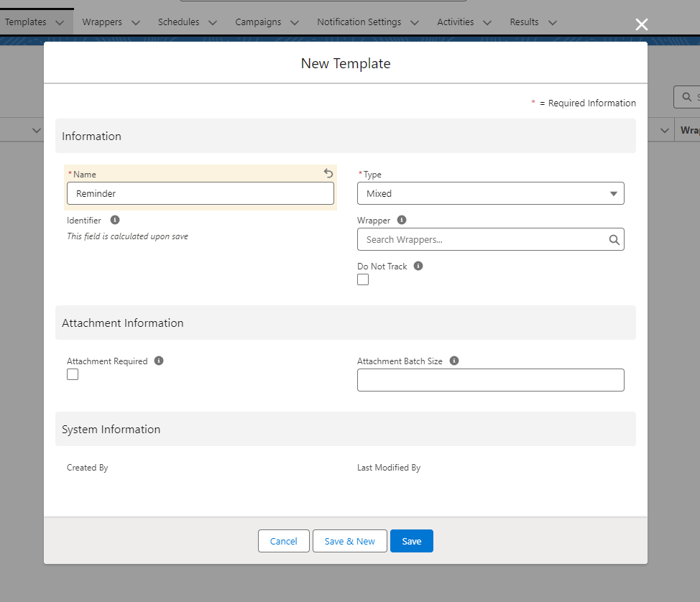The image size is (700, 602).
Task: Click the Attachment Required info icon
Action: (x=159, y=361)
